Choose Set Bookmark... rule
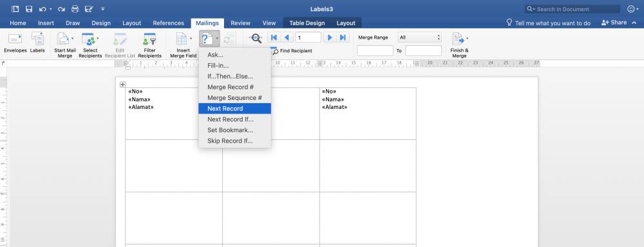644x247 pixels. (x=234, y=130)
